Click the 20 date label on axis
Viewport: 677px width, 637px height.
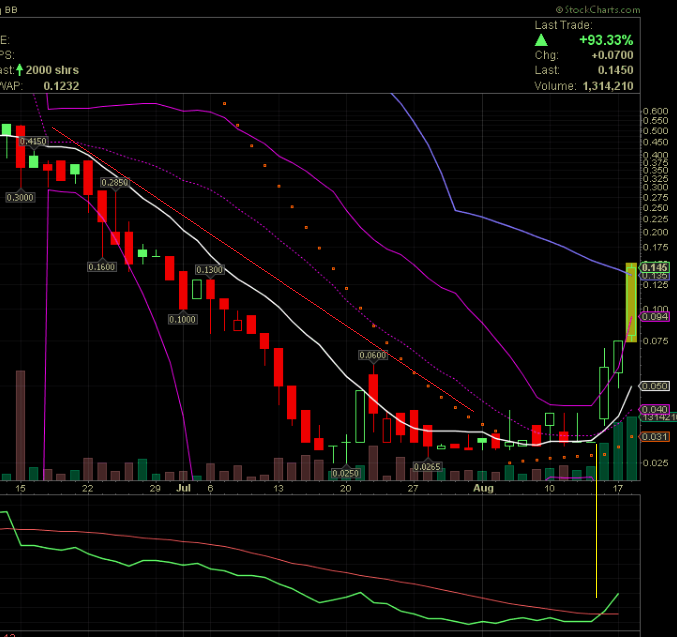[345, 488]
